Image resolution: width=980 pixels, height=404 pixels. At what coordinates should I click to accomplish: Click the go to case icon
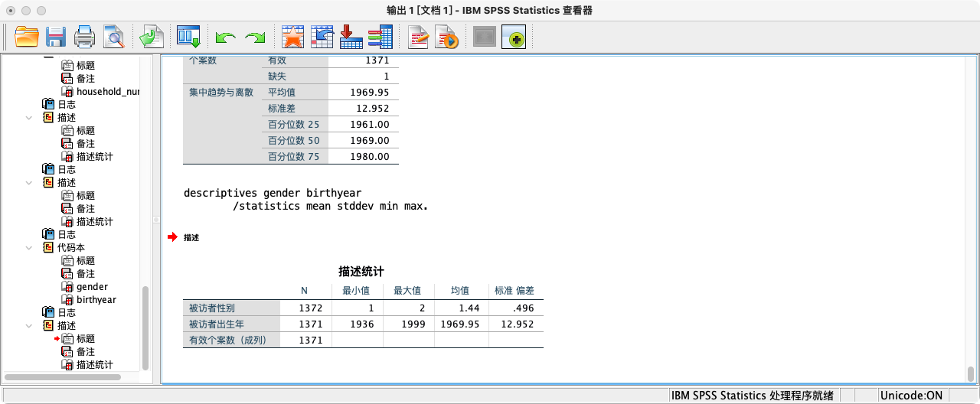322,36
